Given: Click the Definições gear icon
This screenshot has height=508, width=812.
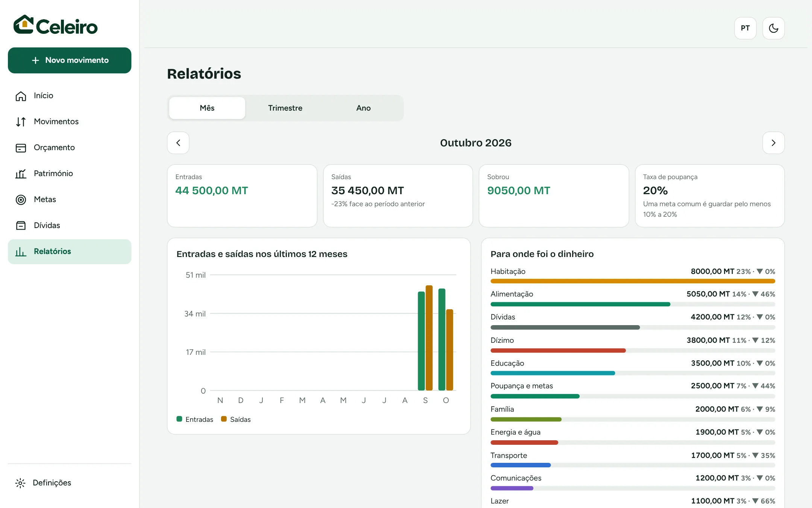Looking at the screenshot, I should click(x=20, y=483).
